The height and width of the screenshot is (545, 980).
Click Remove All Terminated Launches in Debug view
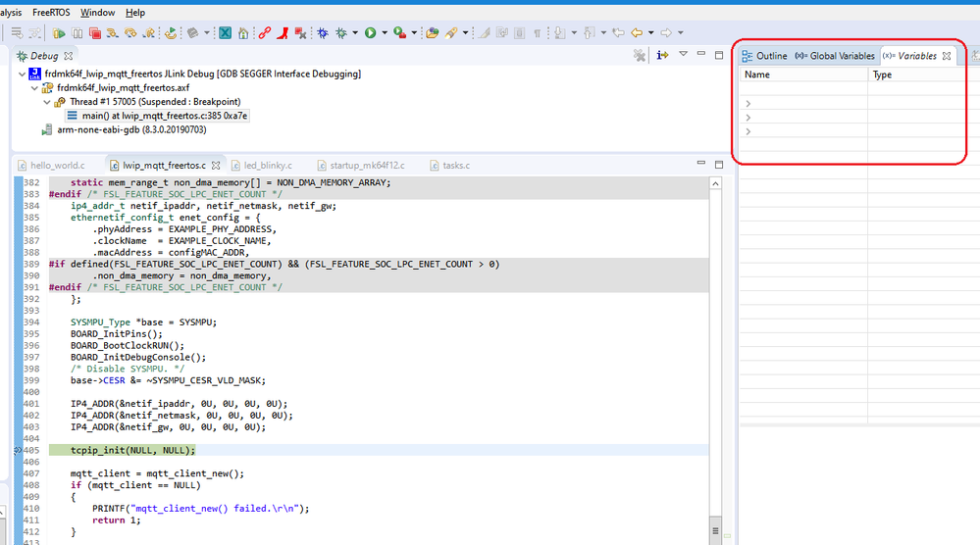coord(639,56)
